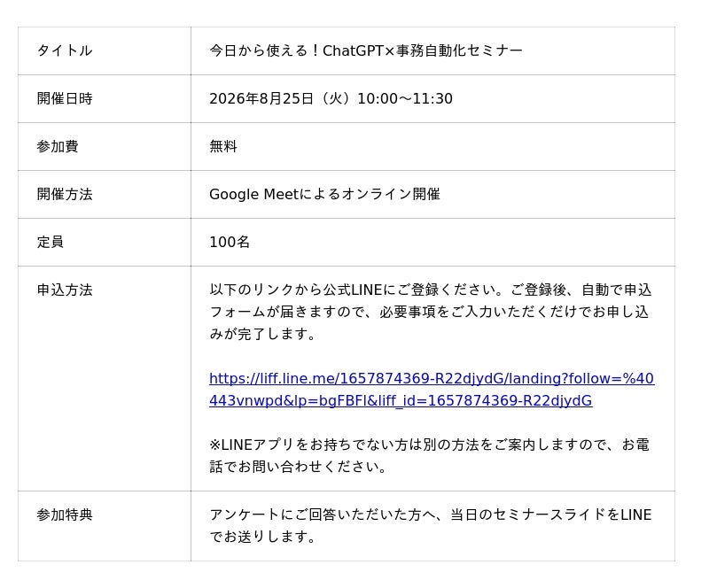
Task: Click the 100名 capacity value
Action: 230,243
